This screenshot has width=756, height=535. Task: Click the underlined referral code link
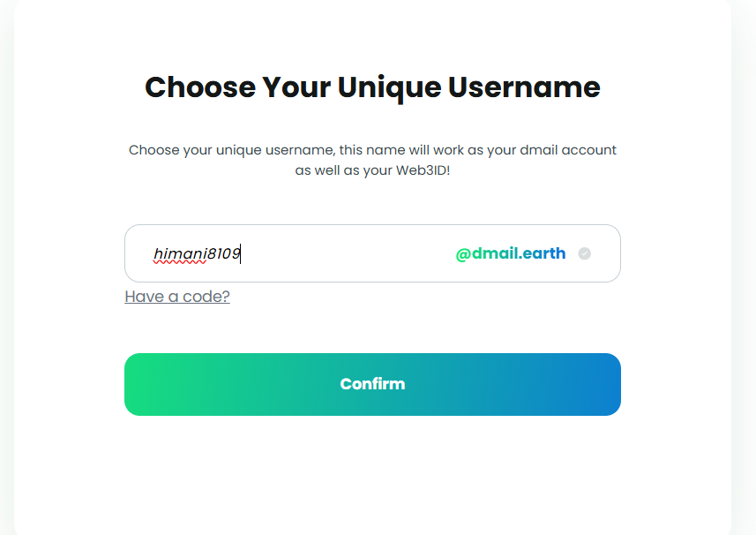[x=177, y=297]
